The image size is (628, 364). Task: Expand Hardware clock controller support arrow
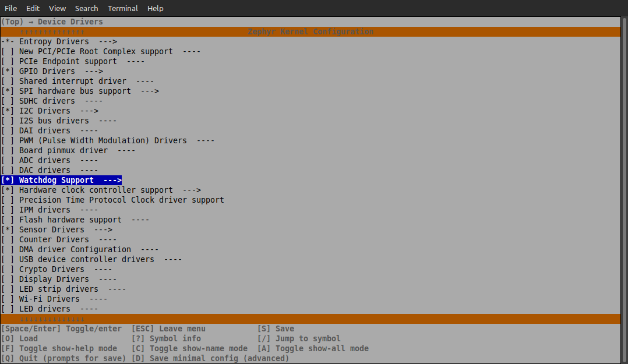192,190
